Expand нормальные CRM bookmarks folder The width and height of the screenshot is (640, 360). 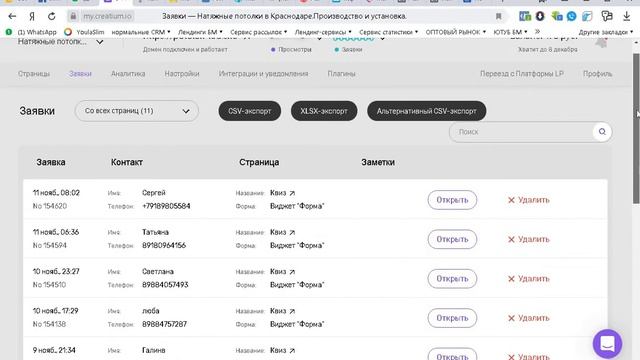pos(141,32)
